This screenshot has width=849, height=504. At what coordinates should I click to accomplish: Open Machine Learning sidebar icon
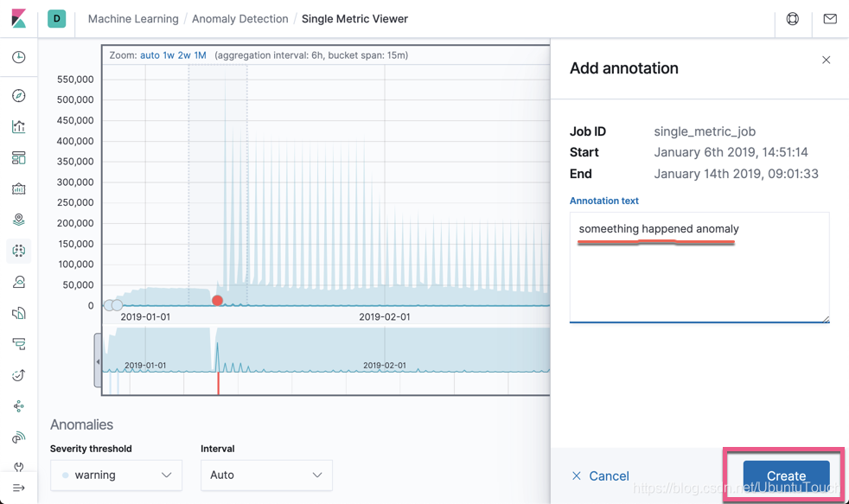pyautogui.click(x=18, y=251)
